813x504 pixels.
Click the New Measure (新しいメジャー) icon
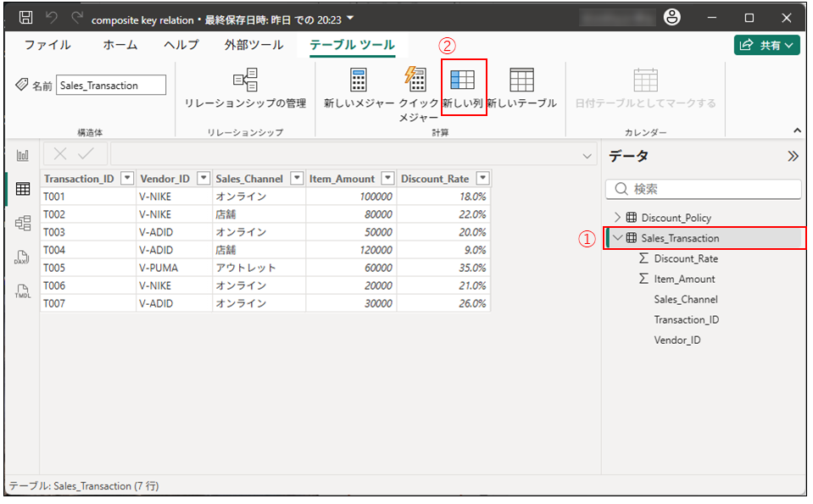tap(359, 80)
